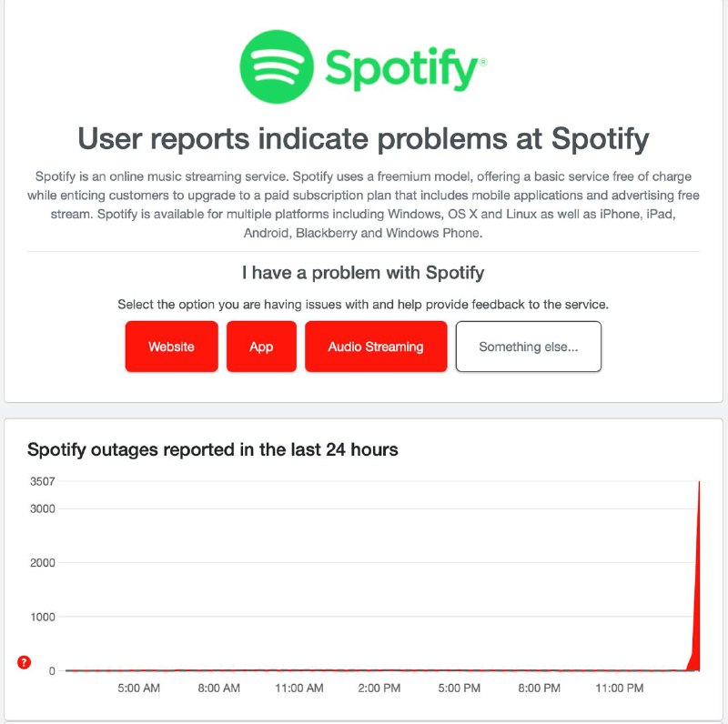Select the 11:00 PM axis label
The height and width of the screenshot is (724, 728).
click(619, 689)
